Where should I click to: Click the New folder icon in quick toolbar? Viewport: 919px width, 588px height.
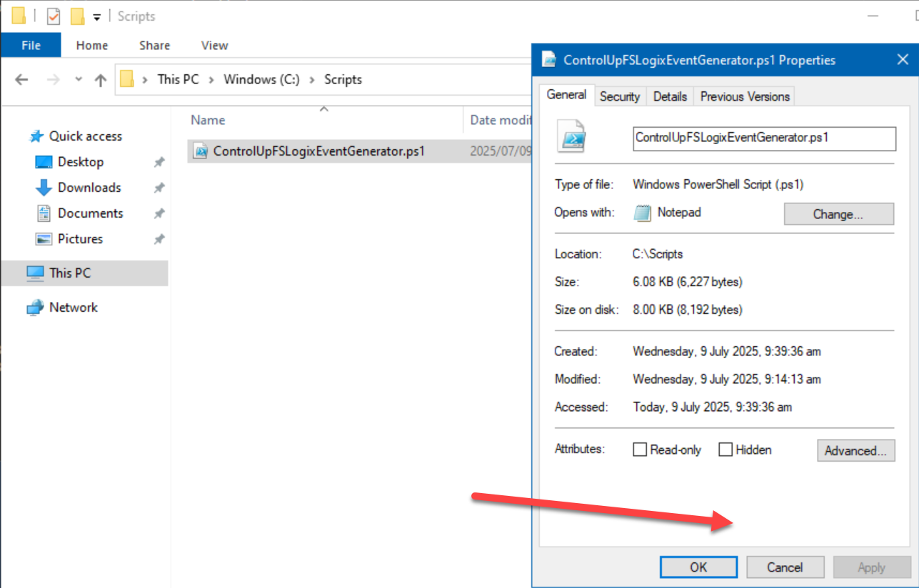[x=77, y=16]
